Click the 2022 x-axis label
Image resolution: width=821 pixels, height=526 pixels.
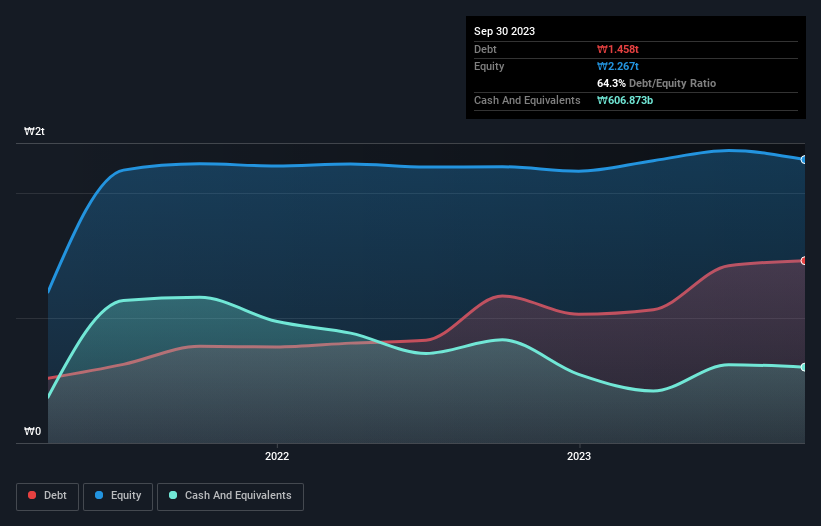click(277, 456)
